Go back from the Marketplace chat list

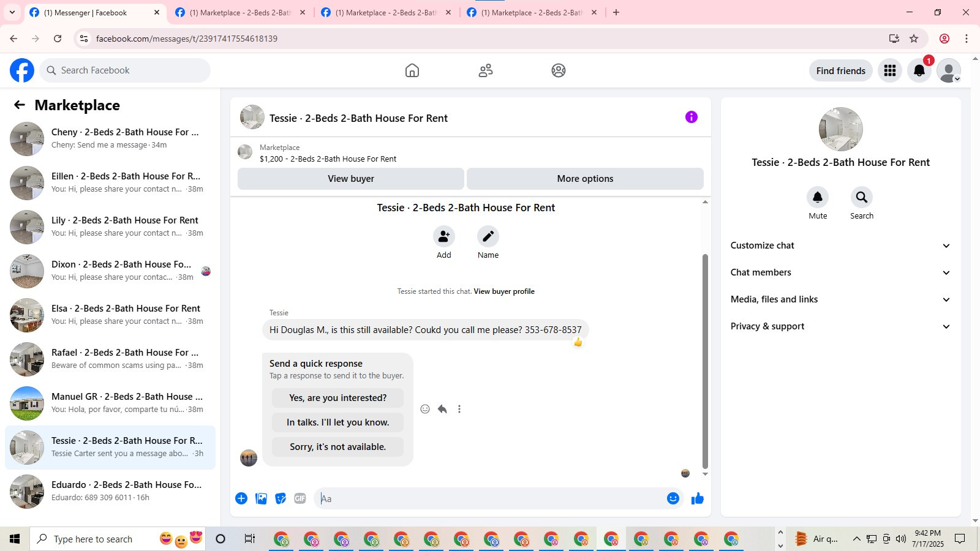pyautogui.click(x=20, y=105)
